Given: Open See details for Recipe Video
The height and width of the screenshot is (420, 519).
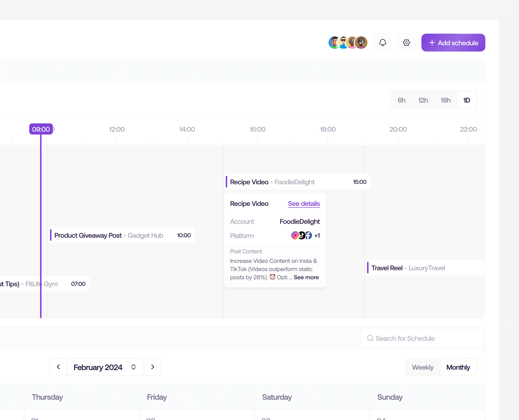Looking at the screenshot, I should click(304, 204).
